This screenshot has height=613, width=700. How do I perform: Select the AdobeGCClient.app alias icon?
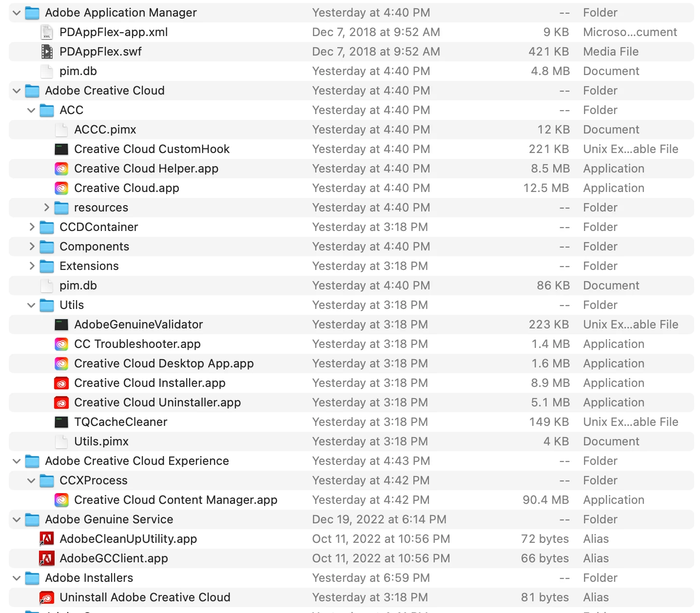pyautogui.click(x=47, y=558)
